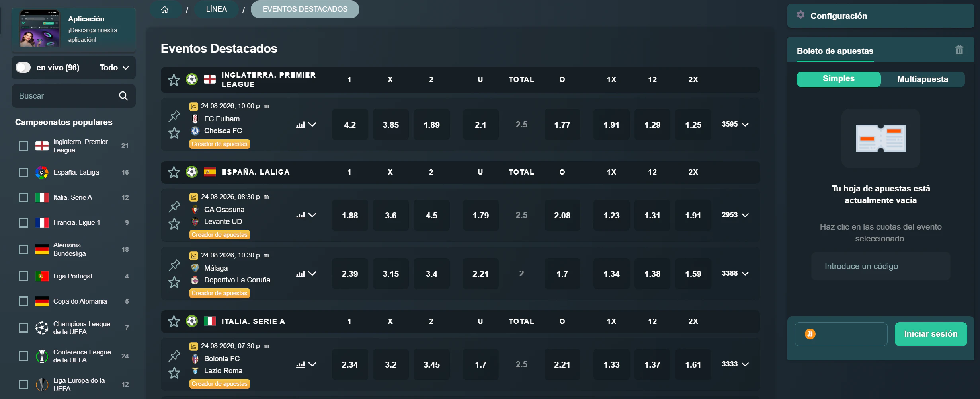The height and width of the screenshot is (399, 980).
Task: Open the Aplicación download banner
Action: [x=74, y=30]
